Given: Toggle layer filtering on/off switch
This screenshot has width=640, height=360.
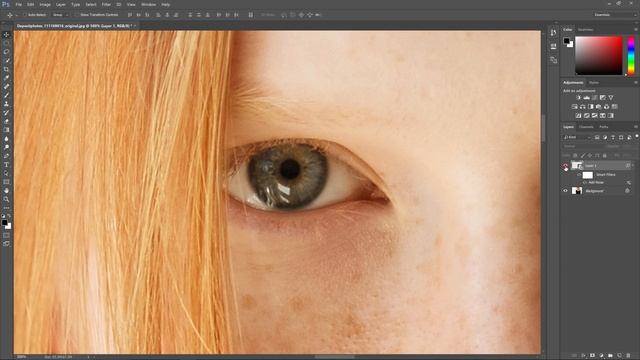Looking at the screenshot, I should click(x=636, y=137).
